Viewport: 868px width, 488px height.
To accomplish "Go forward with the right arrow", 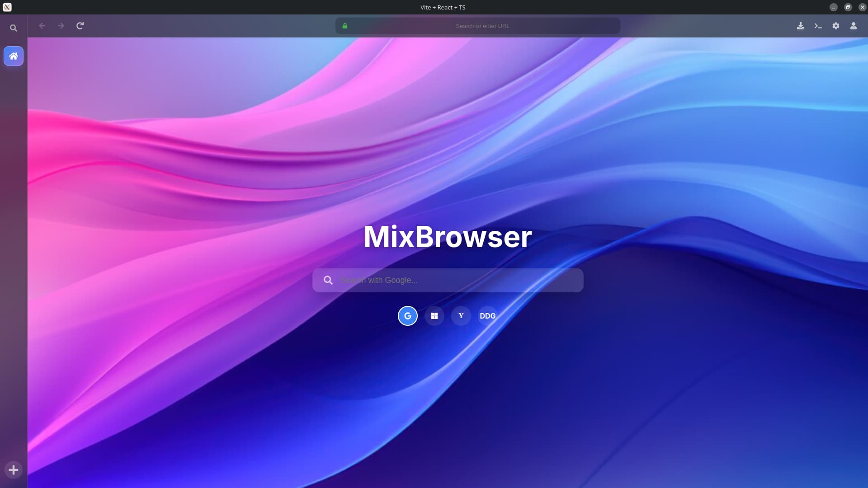I will [x=61, y=26].
